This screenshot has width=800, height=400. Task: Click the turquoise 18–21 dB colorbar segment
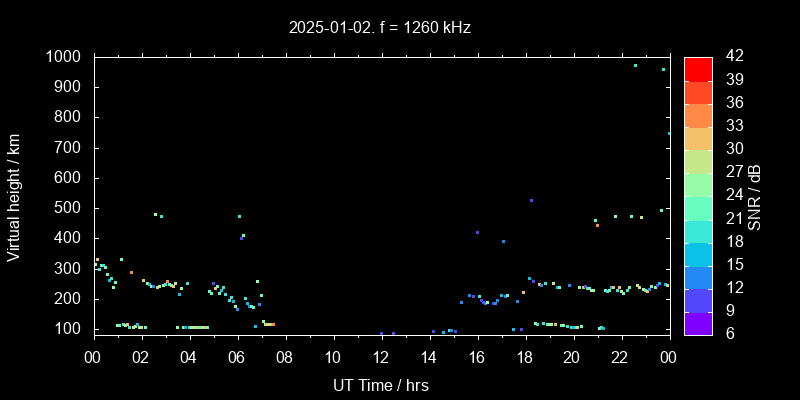pos(698,230)
